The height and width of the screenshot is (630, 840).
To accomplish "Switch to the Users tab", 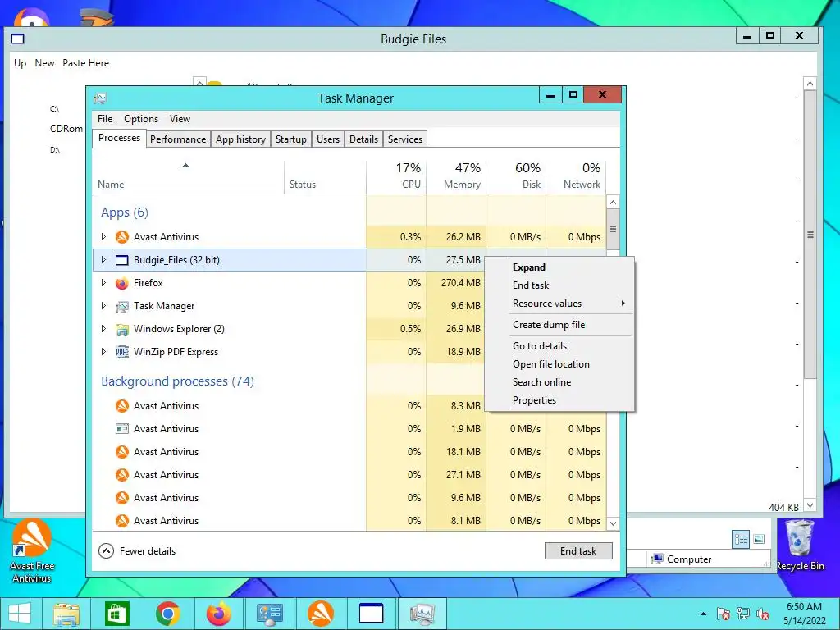I will (x=328, y=139).
